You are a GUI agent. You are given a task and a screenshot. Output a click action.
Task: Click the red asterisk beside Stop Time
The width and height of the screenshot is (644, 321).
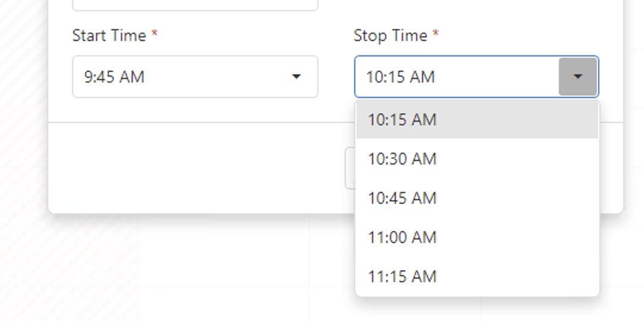pos(436,35)
